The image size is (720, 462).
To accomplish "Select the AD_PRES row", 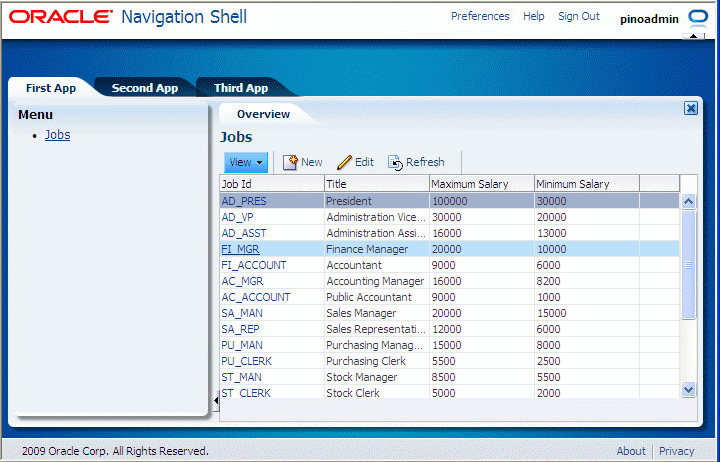I will tap(450, 201).
